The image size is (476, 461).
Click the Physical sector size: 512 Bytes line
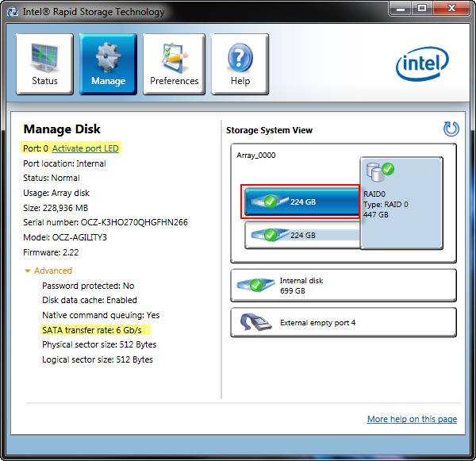pyautogui.click(x=99, y=344)
